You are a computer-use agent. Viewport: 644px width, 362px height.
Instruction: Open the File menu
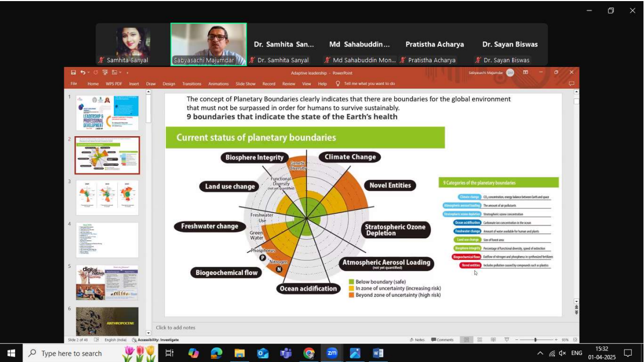click(x=74, y=84)
